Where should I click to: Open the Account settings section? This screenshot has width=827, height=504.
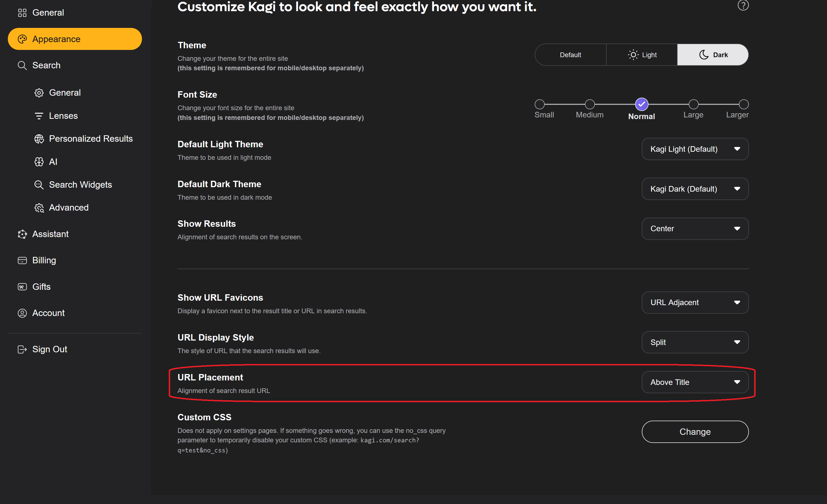(48, 313)
